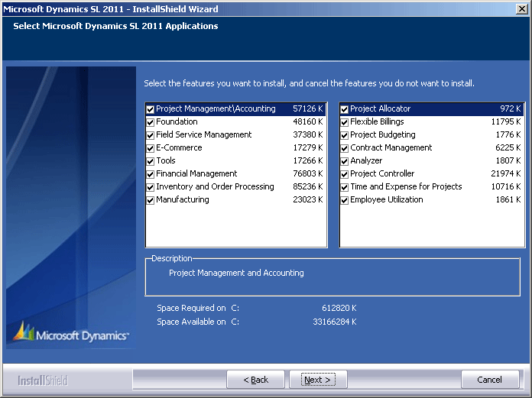Uncheck the Analyzer checkbox
This screenshot has height=398, width=532.
point(345,161)
